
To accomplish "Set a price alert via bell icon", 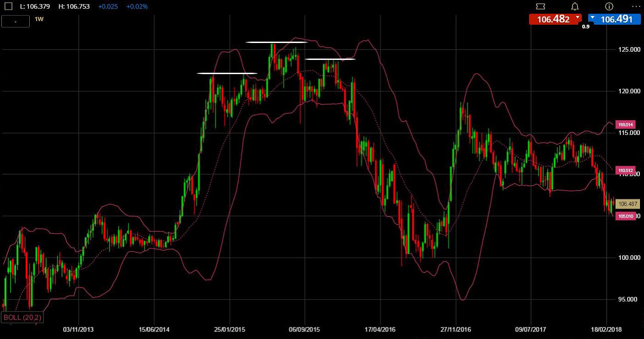I will pos(575,6).
